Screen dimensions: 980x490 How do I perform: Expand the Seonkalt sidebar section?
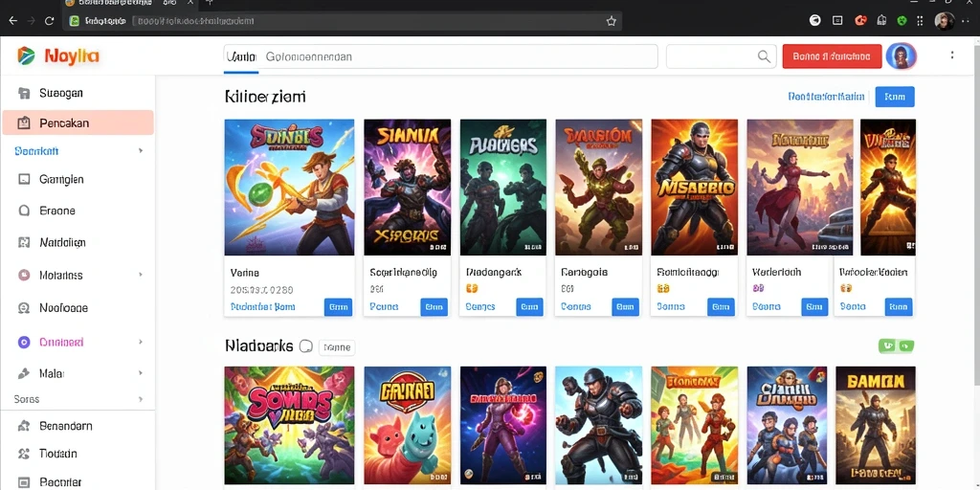tap(141, 150)
